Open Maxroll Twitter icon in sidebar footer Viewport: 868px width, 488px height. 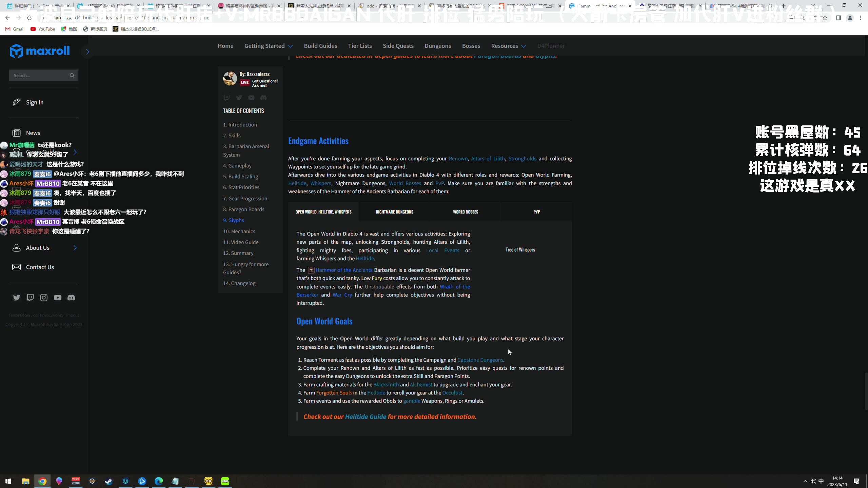17,298
